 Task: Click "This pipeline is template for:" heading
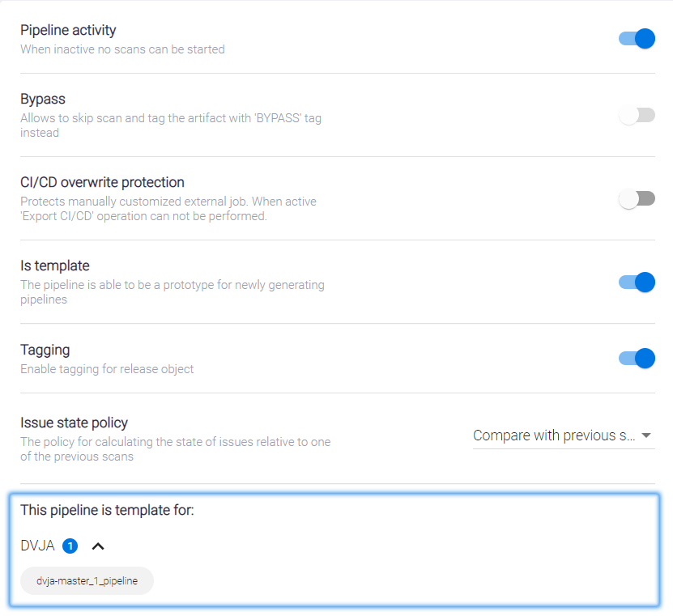click(x=107, y=511)
